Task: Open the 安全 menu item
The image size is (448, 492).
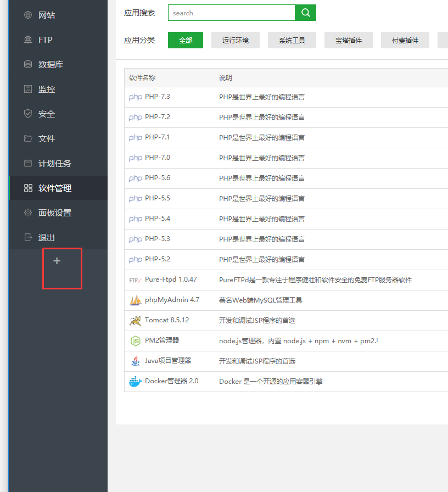Action: [58, 114]
